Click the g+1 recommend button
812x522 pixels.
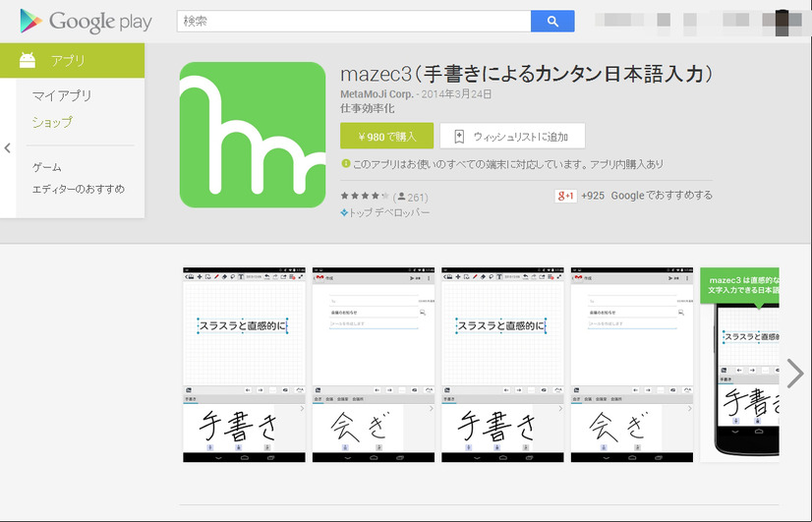[565, 196]
